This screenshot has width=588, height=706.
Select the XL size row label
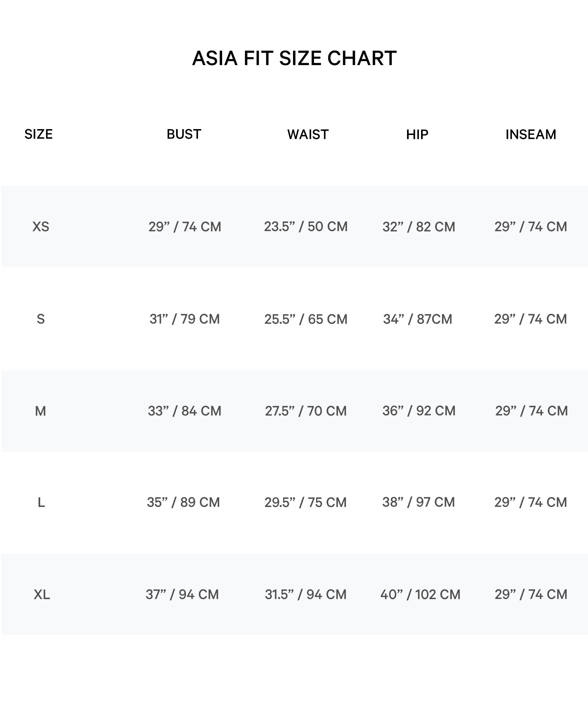pos(42,595)
